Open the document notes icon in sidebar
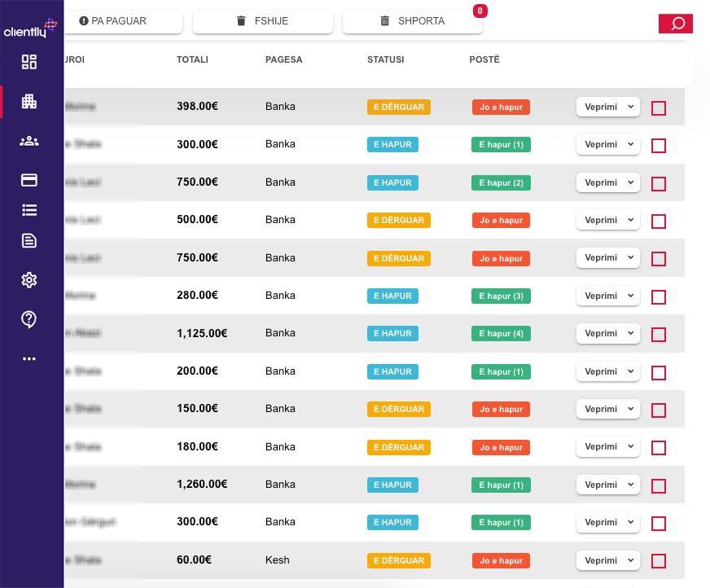 (x=29, y=240)
